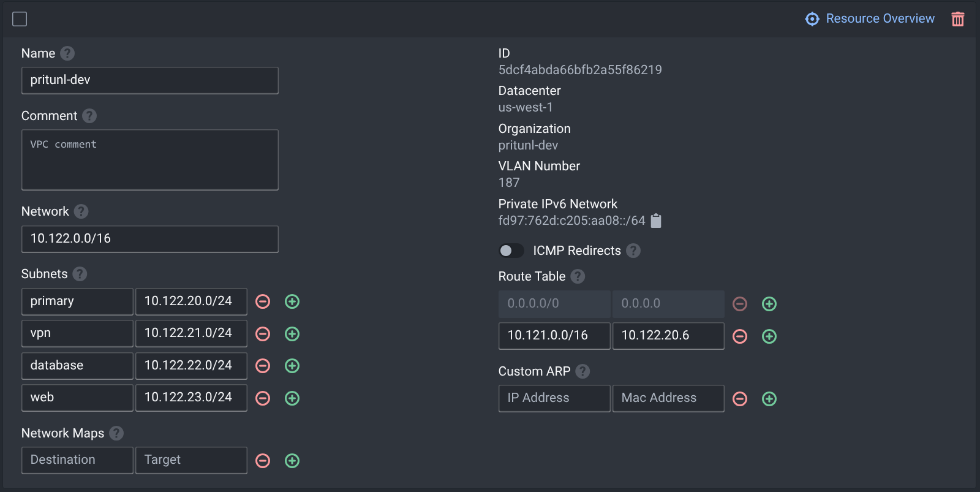Screen dimensions: 980x492
Task: Add a route after the 10.121.0.0/16 row
Action: coord(769,336)
